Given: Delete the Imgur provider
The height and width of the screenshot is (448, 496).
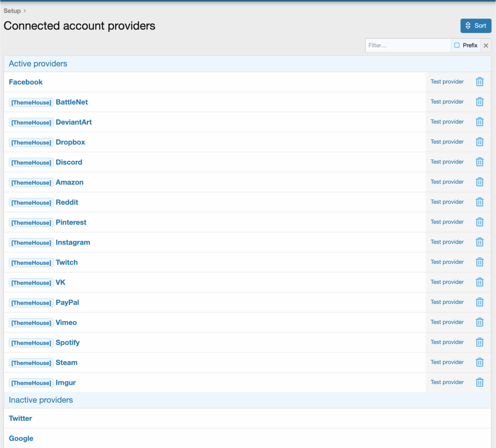Looking at the screenshot, I should (480, 382).
